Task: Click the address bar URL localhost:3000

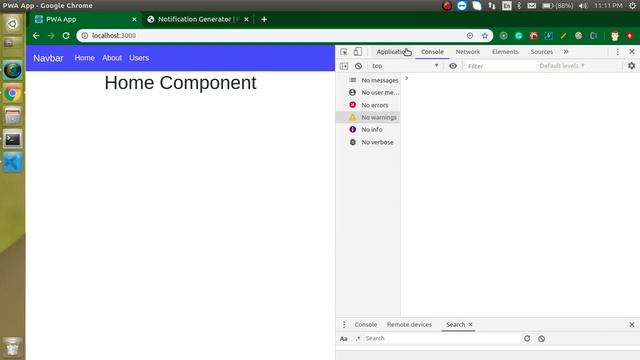Action: tap(114, 36)
